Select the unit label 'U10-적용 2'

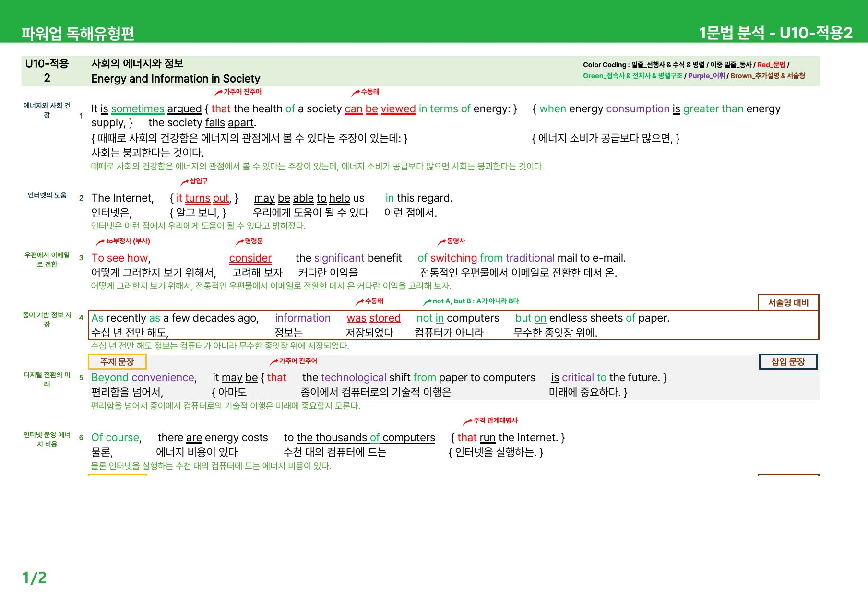pos(47,71)
